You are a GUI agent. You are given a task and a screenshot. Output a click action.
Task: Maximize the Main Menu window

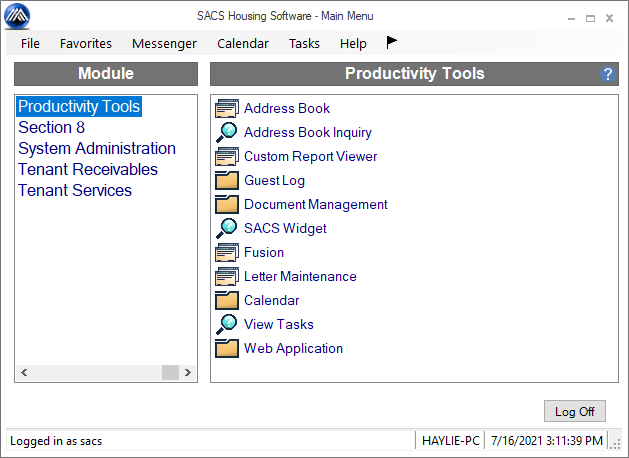(x=590, y=18)
